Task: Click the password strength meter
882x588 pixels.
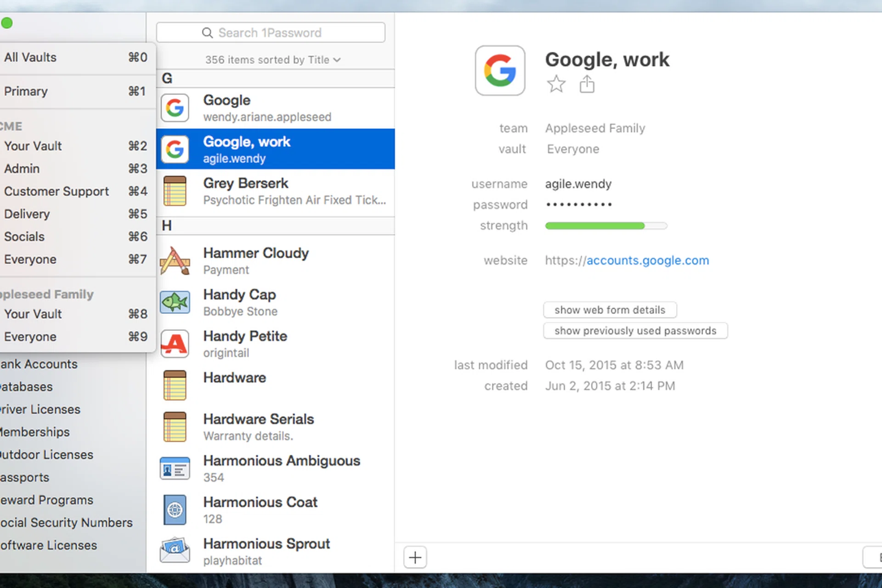Action: pyautogui.click(x=605, y=226)
